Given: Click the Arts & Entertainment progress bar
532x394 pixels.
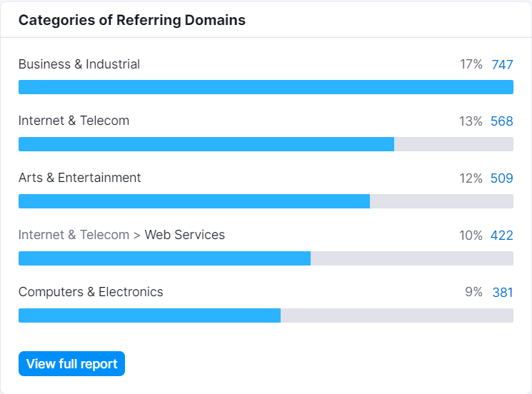Looking at the screenshot, I should click(266, 201).
